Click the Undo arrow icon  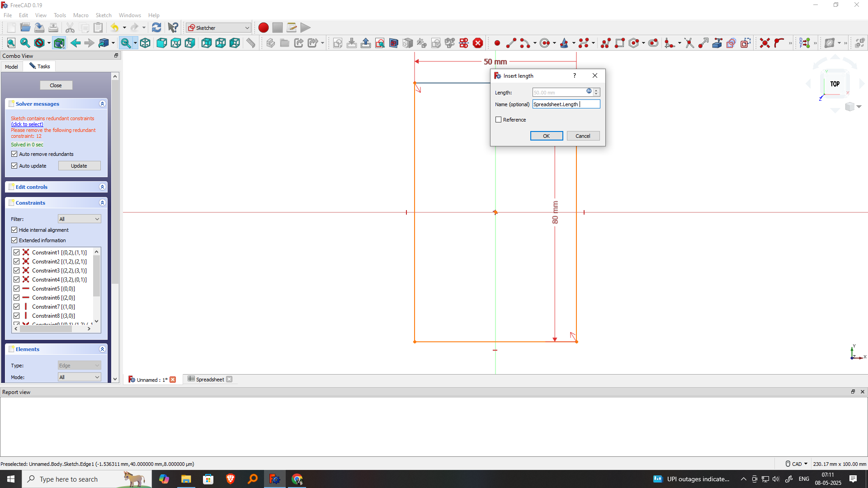[114, 28]
